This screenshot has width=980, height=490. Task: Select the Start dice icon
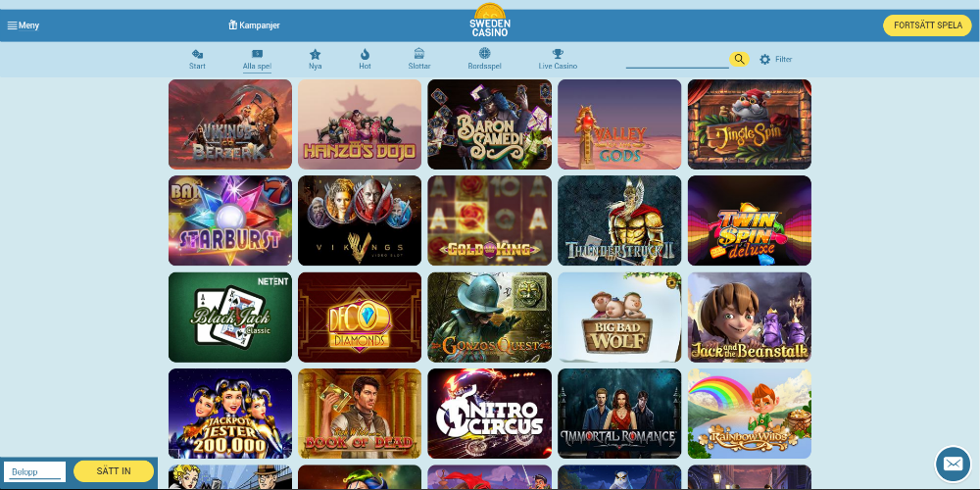click(197, 54)
